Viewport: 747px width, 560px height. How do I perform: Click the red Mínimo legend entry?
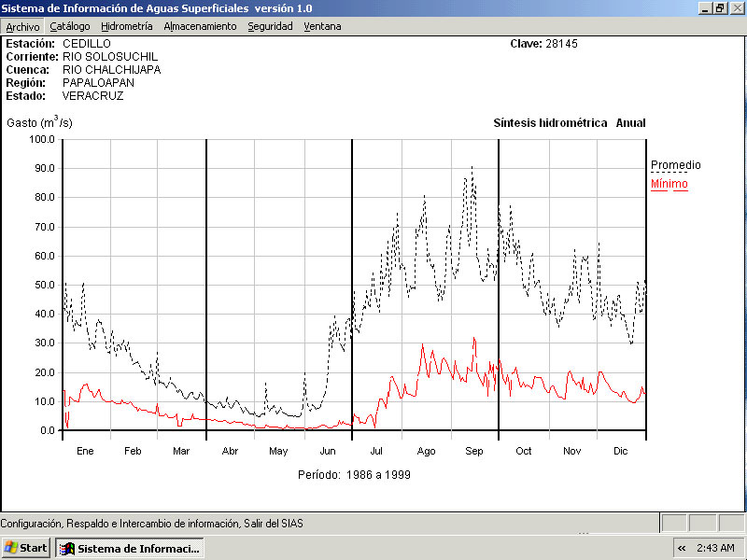coord(669,184)
